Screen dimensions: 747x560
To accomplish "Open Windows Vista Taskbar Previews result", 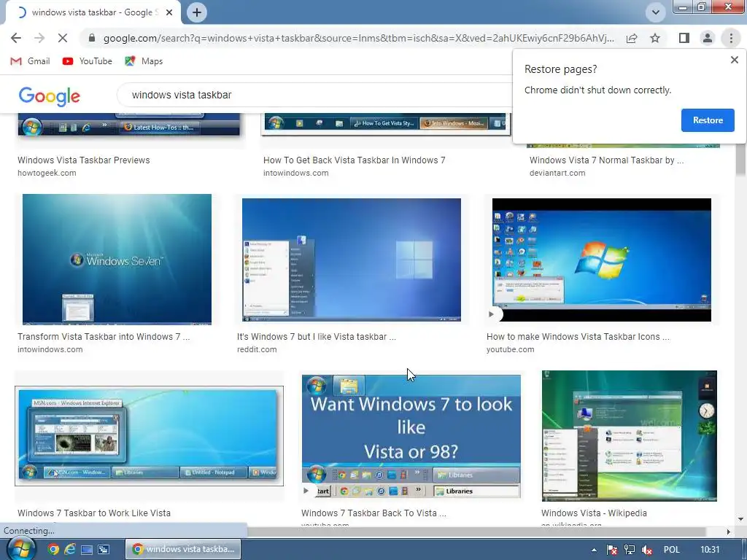I will (x=84, y=160).
